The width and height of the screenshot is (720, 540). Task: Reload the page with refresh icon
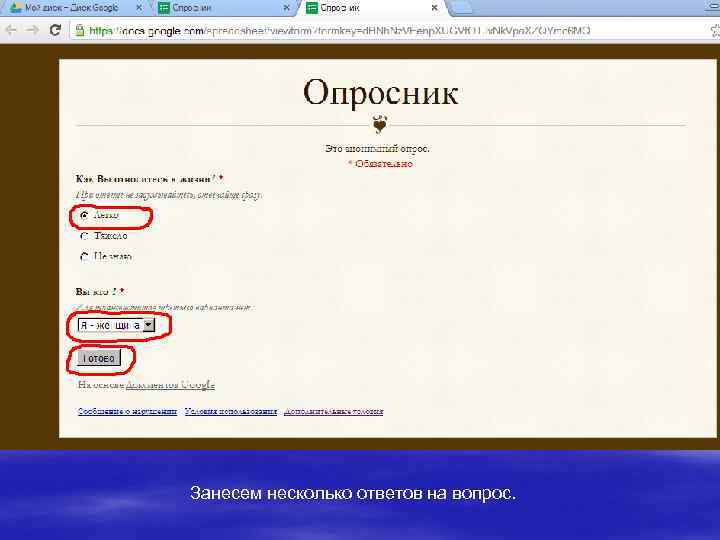(55, 30)
